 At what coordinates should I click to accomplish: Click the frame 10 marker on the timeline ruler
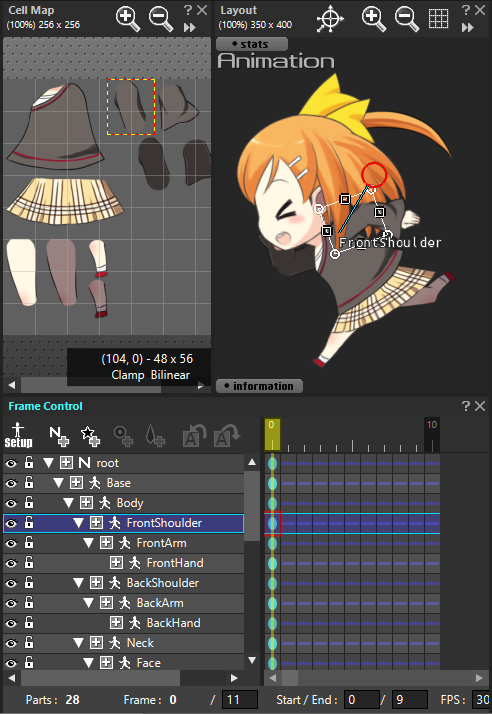pyautogui.click(x=431, y=434)
